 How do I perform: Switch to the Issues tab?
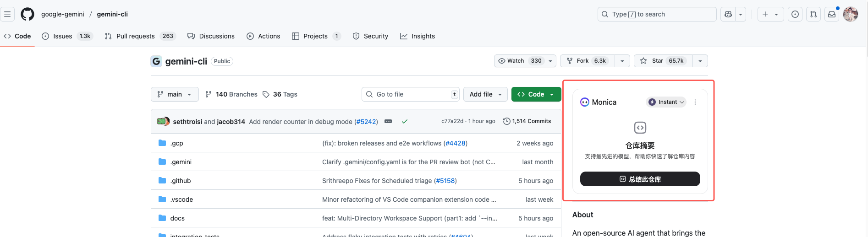[x=67, y=36]
